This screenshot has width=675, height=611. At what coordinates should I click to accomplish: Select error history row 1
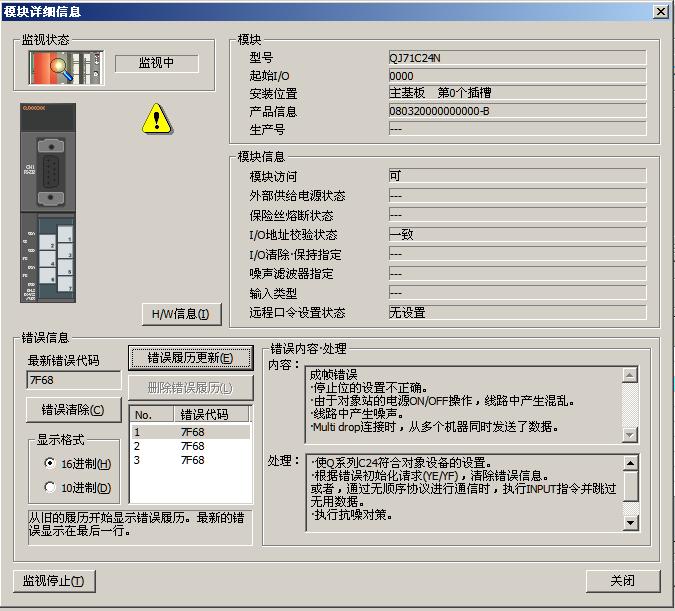(x=190, y=432)
